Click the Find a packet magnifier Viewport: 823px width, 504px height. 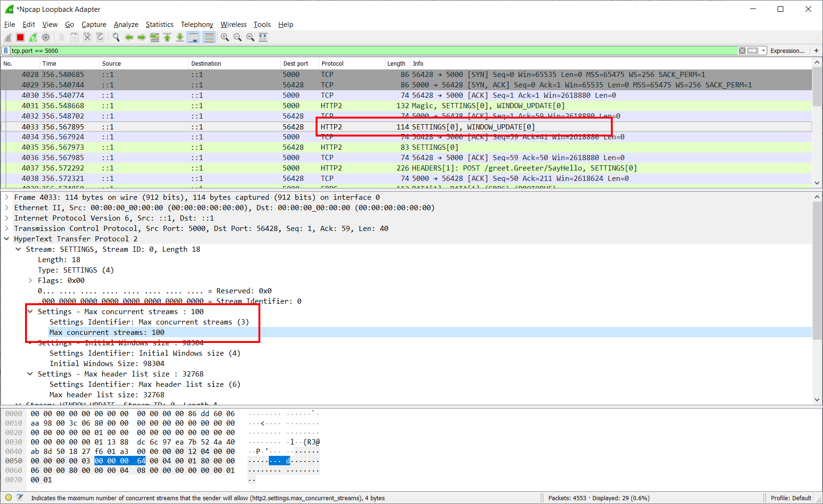(116, 37)
